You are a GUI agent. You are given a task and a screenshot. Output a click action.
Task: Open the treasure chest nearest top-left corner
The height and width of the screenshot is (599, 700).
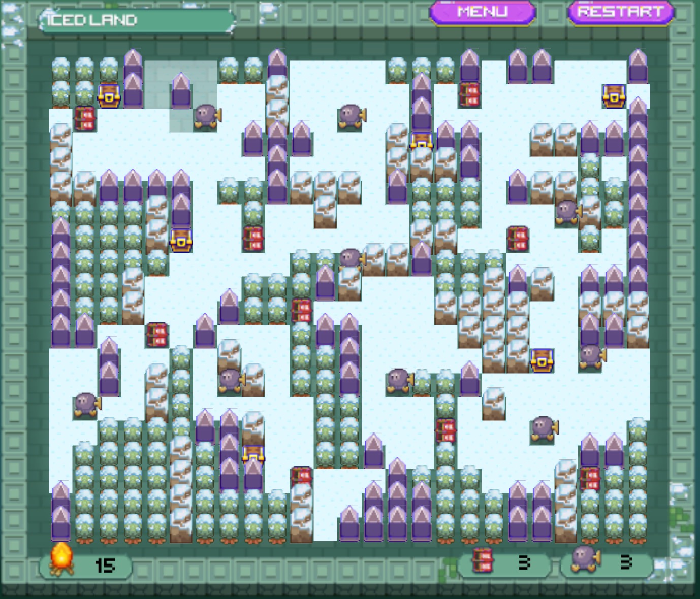click(x=109, y=95)
